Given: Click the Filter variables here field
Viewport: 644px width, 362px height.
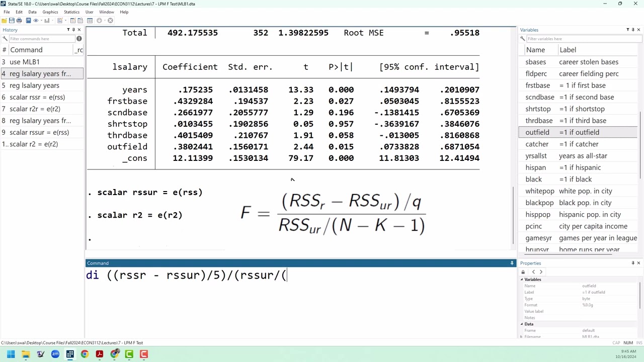Looking at the screenshot, I should tap(584, 39).
